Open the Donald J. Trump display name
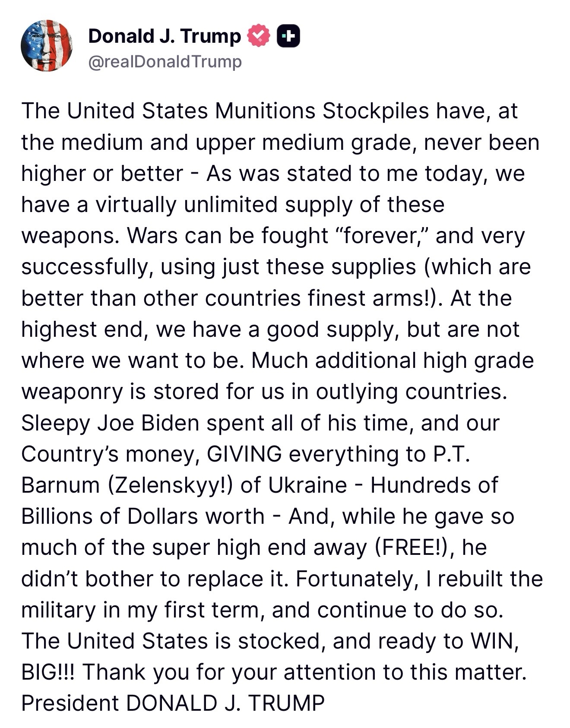Image resolution: width=570 pixels, height=728 pixels. point(165,36)
